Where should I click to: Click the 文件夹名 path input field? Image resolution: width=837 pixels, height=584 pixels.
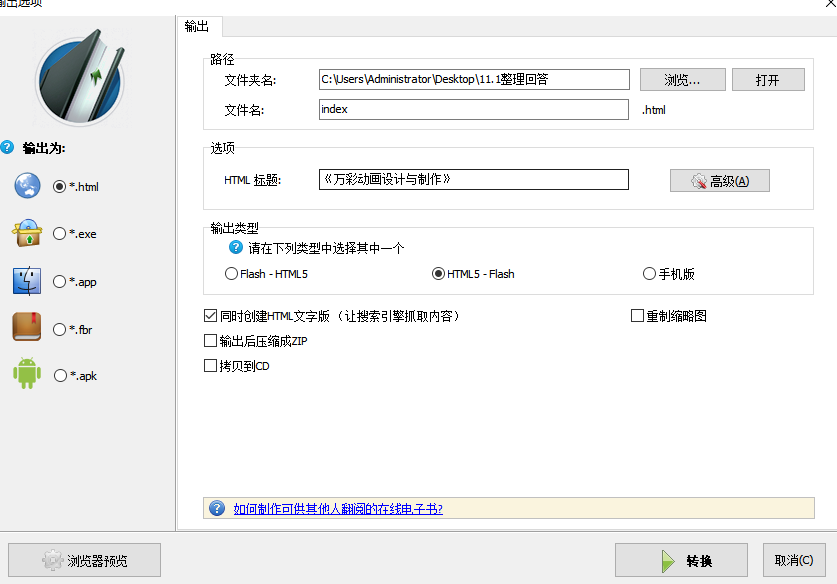click(474, 80)
